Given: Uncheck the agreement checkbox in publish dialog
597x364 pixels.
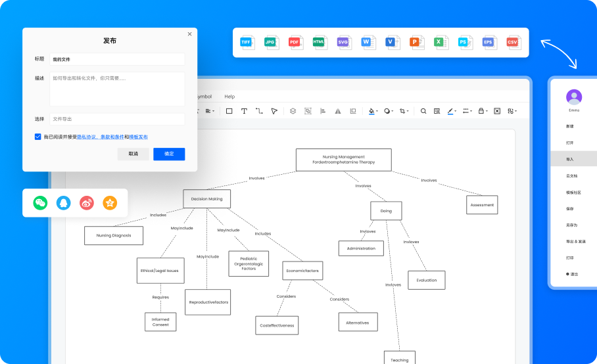Looking at the screenshot, I should pyautogui.click(x=38, y=137).
